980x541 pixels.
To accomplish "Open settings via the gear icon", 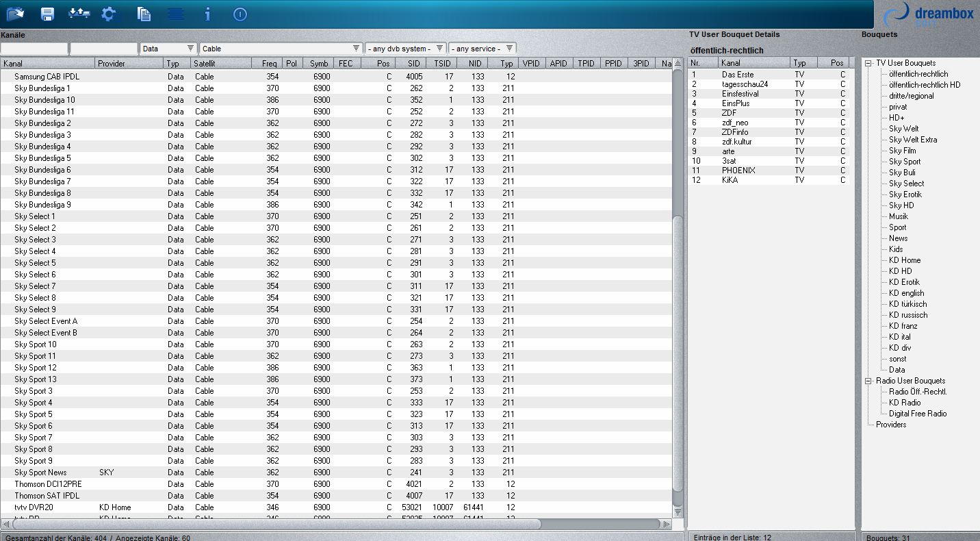I will pyautogui.click(x=109, y=14).
